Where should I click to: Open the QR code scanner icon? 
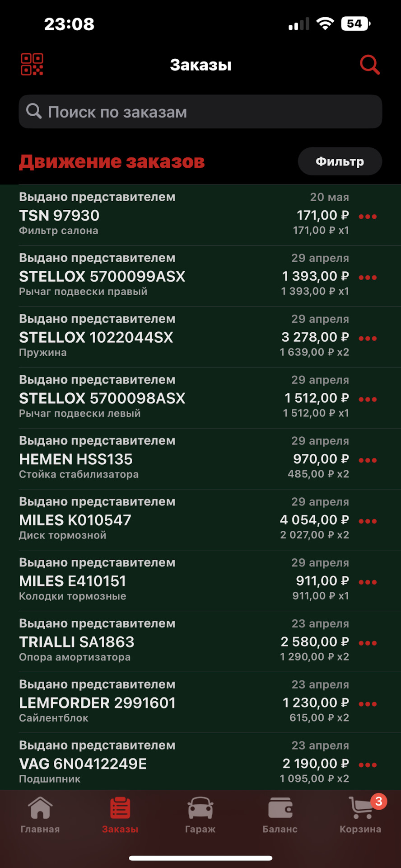tap(32, 64)
